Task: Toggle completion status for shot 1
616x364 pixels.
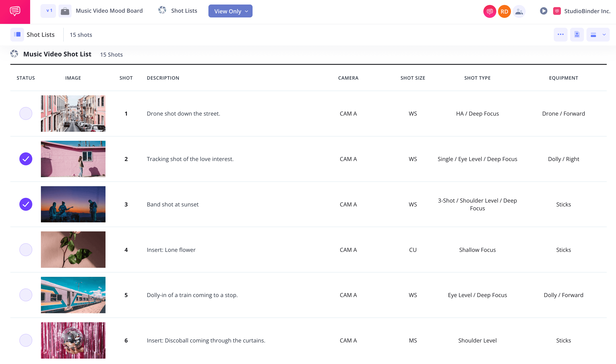Action: 26,113
